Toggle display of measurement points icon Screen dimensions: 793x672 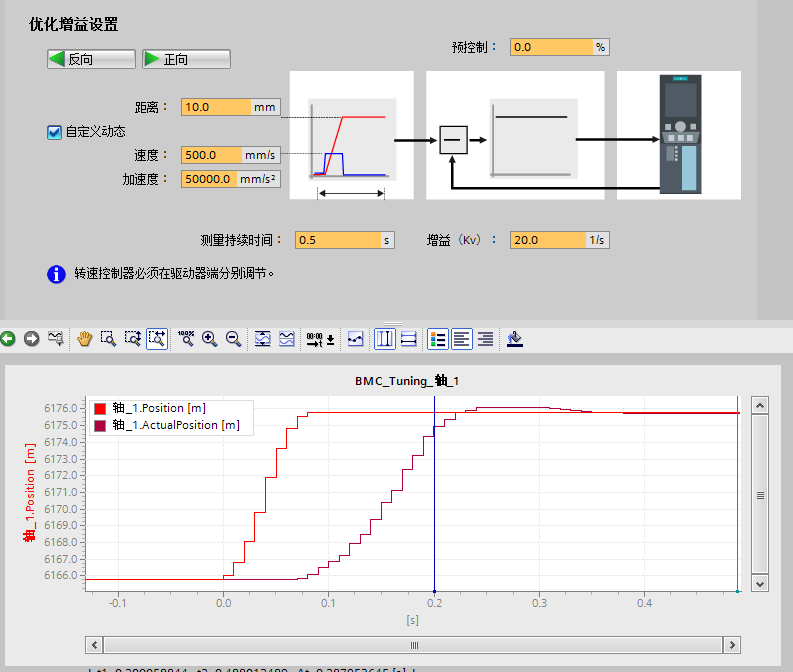pyautogui.click(x=356, y=338)
